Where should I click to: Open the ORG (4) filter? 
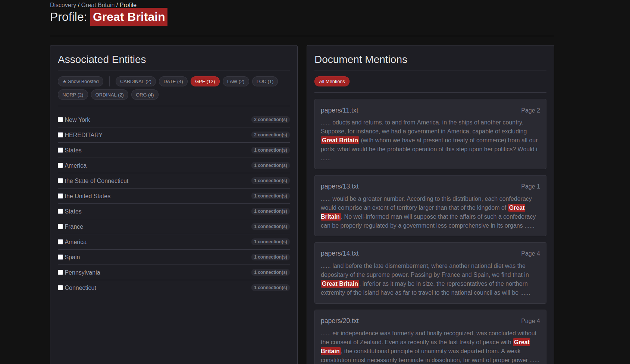[x=145, y=95]
